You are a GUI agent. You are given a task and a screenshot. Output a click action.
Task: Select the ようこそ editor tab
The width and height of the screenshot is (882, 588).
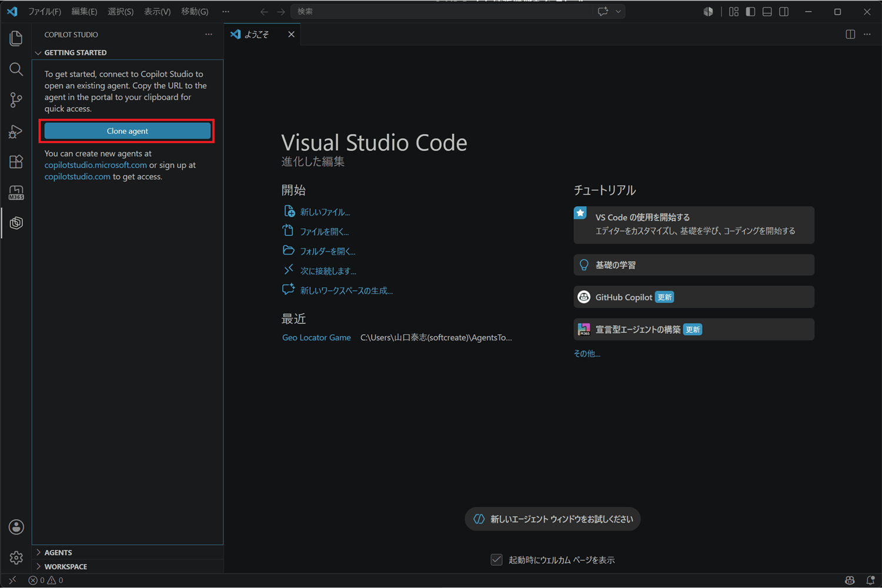[x=263, y=34]
